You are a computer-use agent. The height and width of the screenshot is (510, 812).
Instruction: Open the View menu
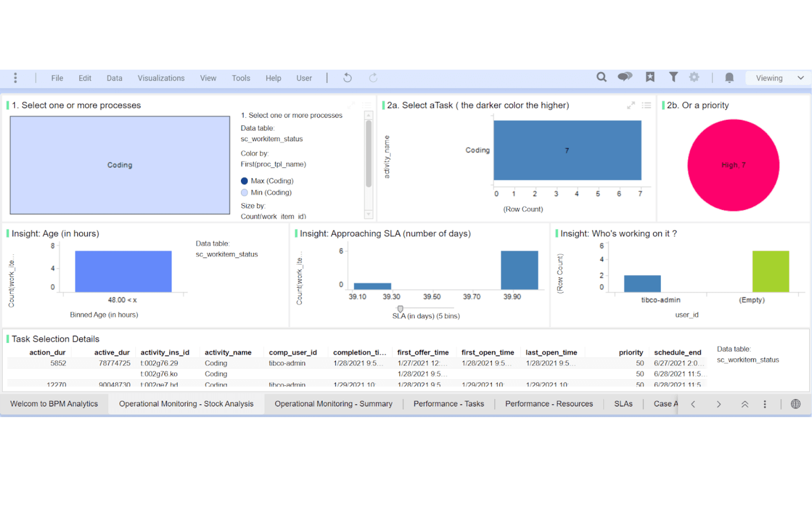click(x=208, y=78)
